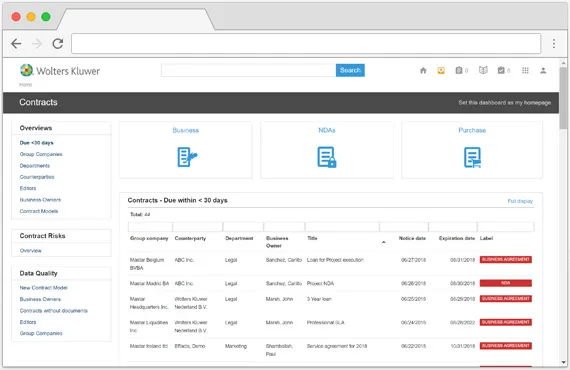This screenshot has width=570, height=370.
Task: Open the browser three-dot menu
Action: click(554, 44)
